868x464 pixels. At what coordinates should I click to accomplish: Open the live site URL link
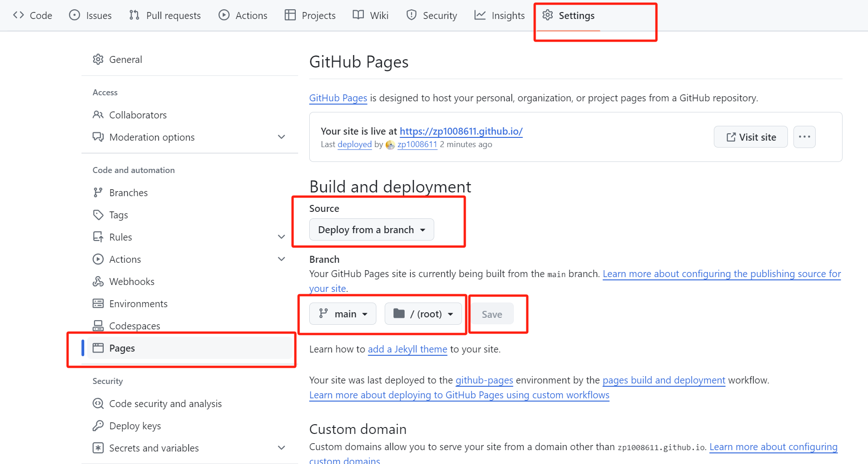tap(461, 131)
